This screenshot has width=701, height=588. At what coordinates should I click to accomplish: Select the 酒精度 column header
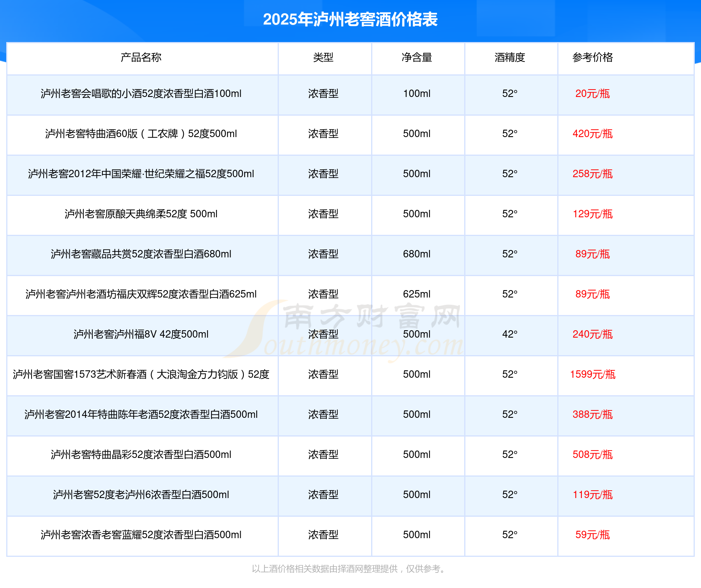pyautogui.click(x=510, y=57)
